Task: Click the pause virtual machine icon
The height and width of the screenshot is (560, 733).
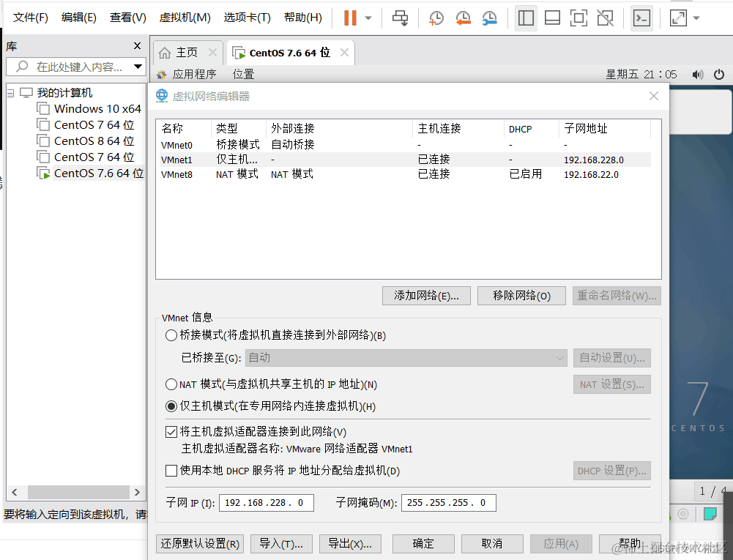Action: pyautogui.click(x=350, y=18)
